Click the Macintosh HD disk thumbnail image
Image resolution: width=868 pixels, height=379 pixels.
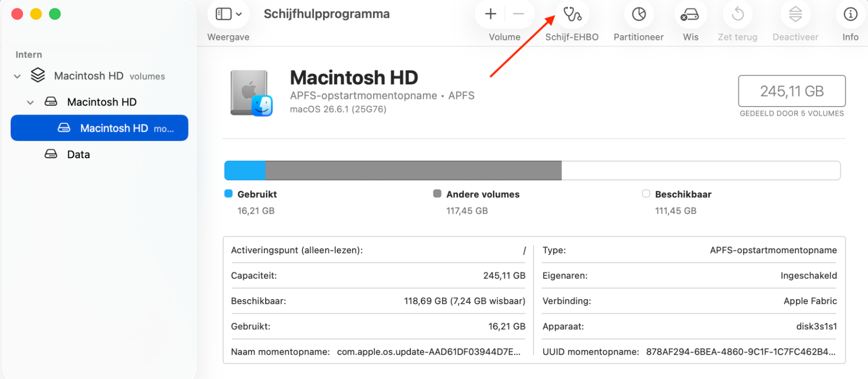pyautogui.click(x=251, y=93)
